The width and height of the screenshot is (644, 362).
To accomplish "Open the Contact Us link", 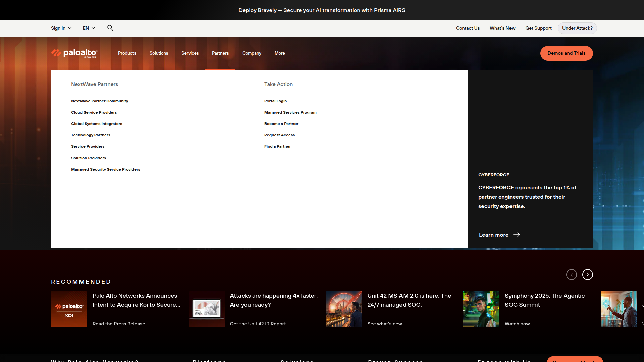I will [x=468, y=28].
